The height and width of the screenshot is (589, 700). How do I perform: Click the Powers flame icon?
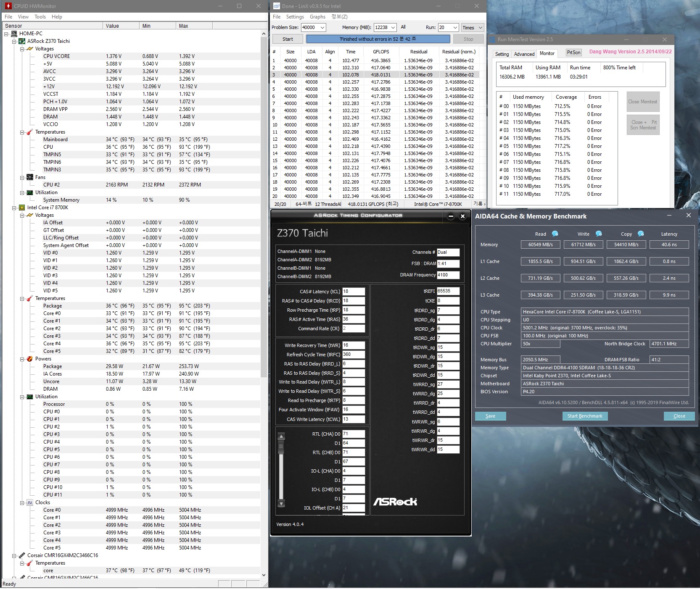coord(30,359)
